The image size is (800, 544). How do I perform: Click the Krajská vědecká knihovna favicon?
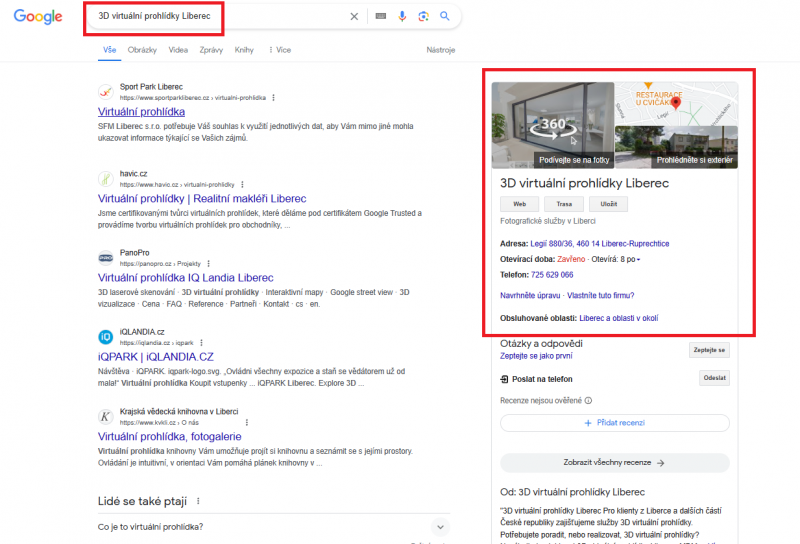[x=106, y=416]
